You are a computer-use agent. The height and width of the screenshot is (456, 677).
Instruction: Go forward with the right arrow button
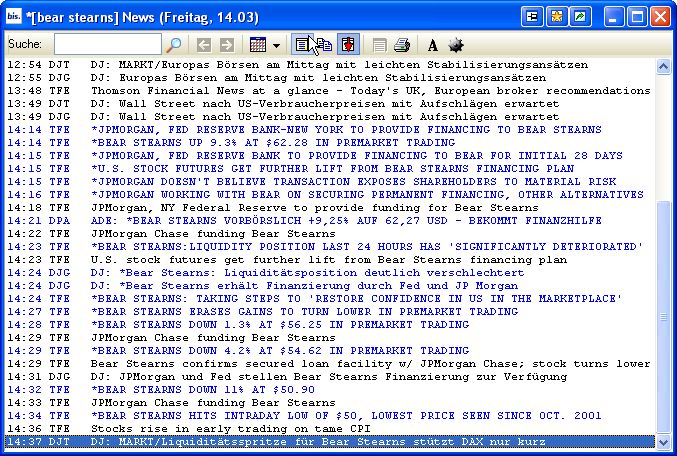click(227, 44)
